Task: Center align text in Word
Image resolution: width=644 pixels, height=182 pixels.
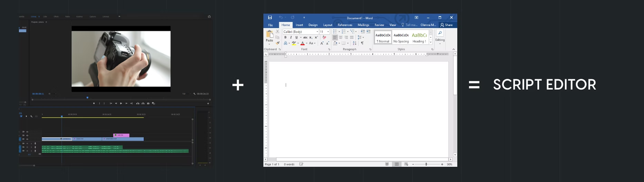Action: tap(341, 37)
